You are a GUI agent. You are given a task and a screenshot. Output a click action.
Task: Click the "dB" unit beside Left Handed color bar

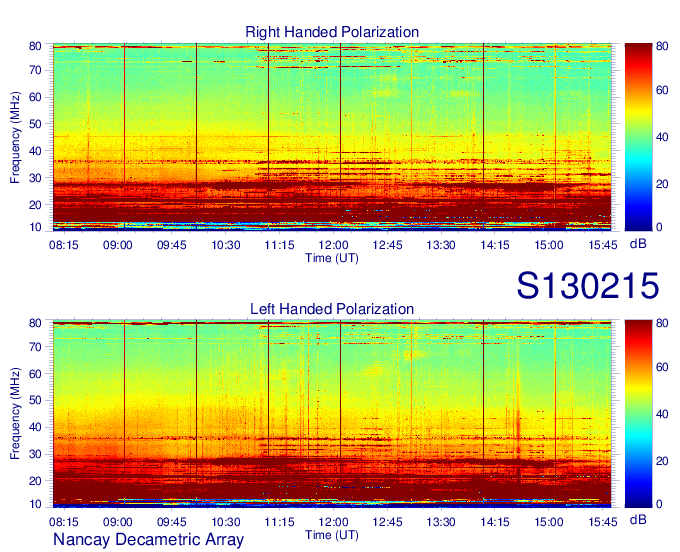coord(638,520)
